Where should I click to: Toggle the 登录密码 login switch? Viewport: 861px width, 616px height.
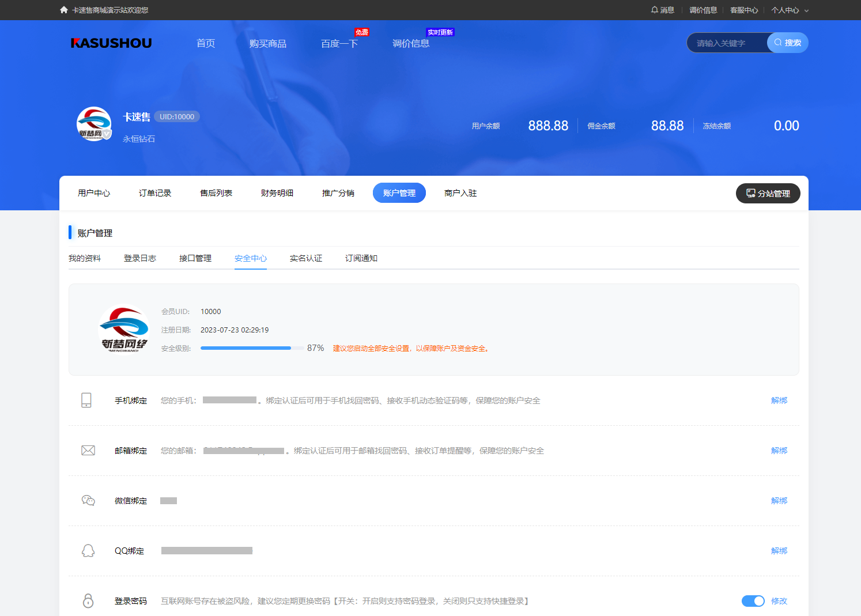[x=753, y=601]
